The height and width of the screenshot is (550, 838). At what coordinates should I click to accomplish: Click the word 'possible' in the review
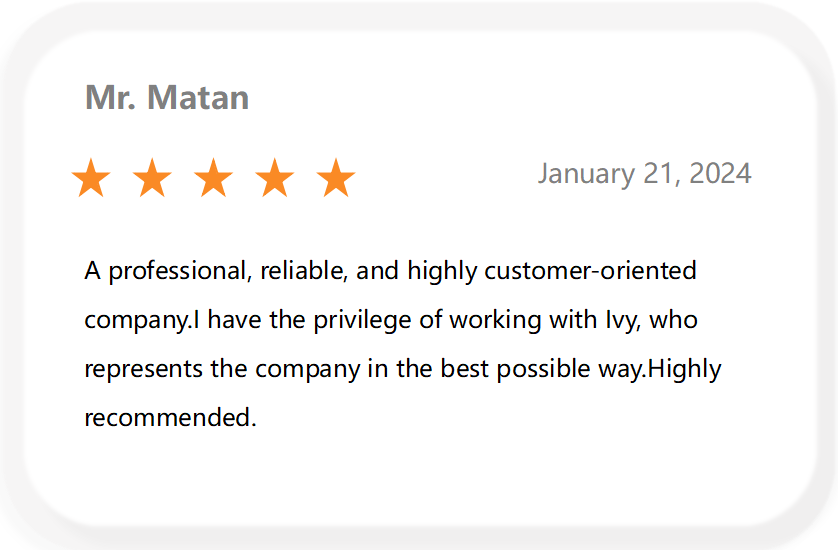(543, 370)
